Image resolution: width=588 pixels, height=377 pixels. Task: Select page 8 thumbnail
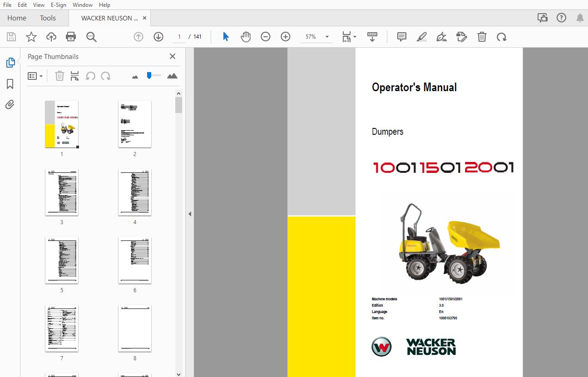point(135,328)
